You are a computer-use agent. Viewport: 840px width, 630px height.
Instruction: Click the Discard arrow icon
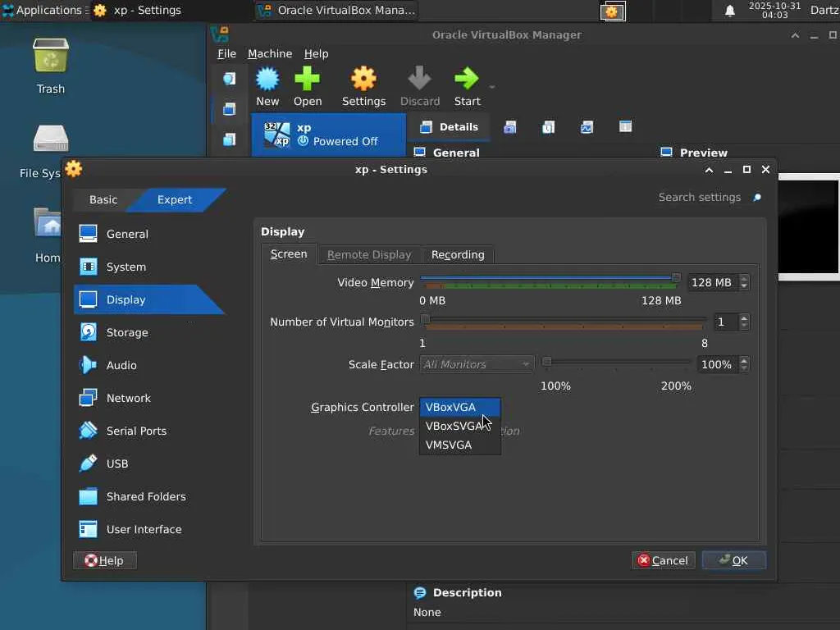(x=419, y=80)
